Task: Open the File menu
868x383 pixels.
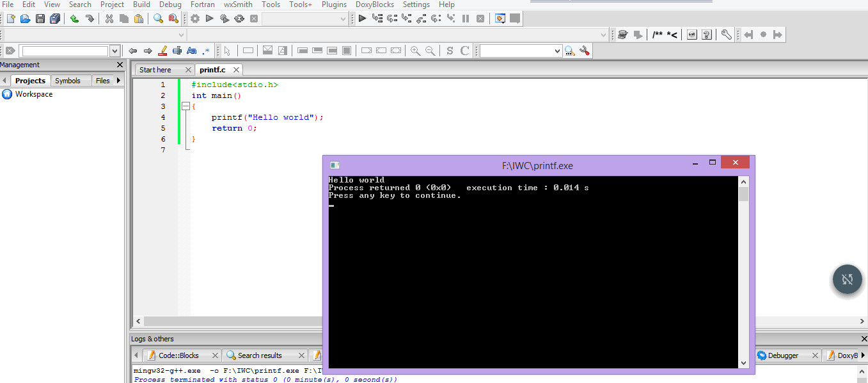Action: click(x=8, y=4)
